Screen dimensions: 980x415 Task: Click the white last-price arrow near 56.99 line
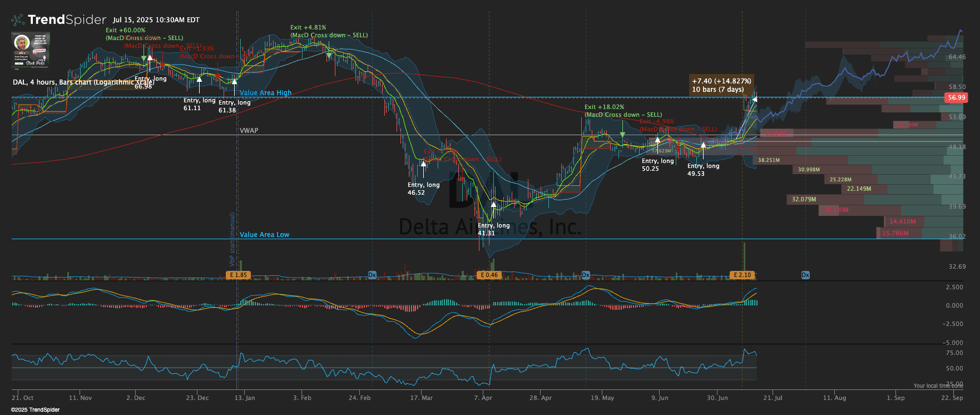coord(754,100)
